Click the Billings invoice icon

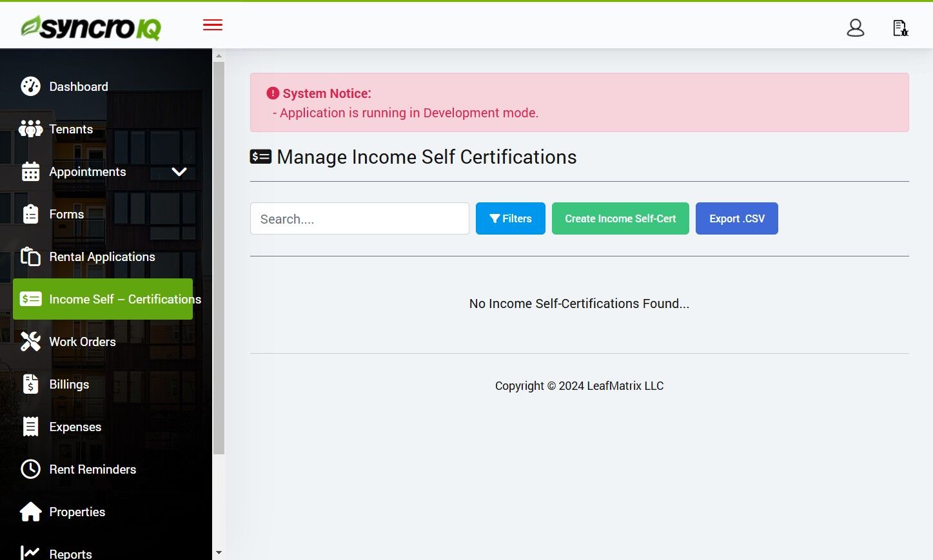click(x=30, y=384)
